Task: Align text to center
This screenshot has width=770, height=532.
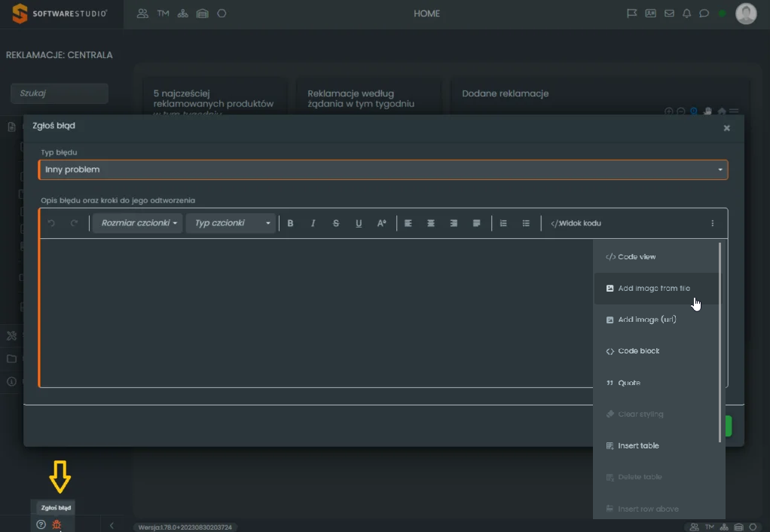Action: click(431, 223)
